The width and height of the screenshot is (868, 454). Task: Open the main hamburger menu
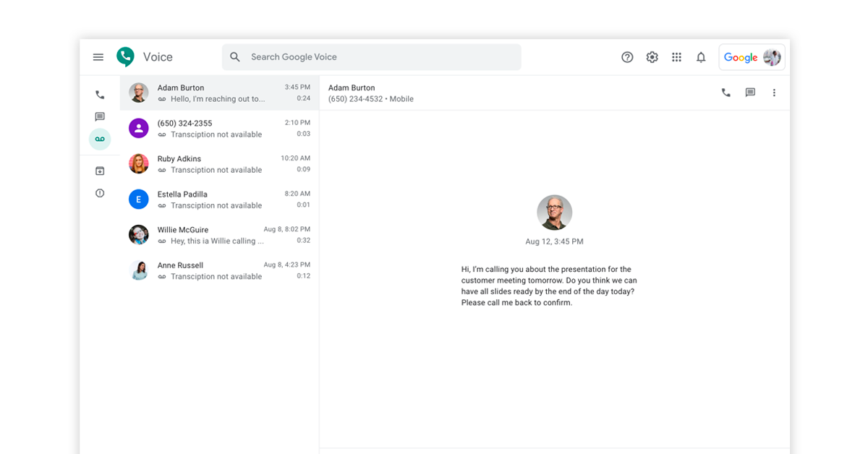click(x=98, y=57)
